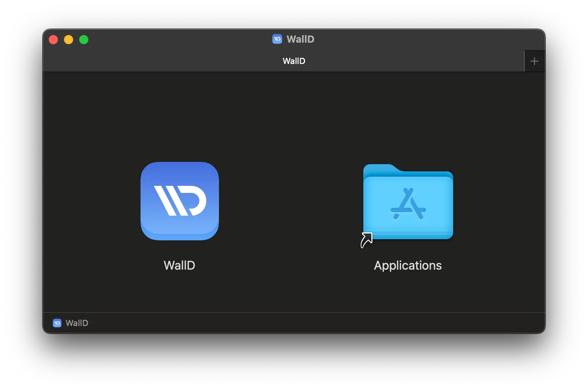Click the WallD window title text
Screen dimensions: 588x390
(300, 39)
